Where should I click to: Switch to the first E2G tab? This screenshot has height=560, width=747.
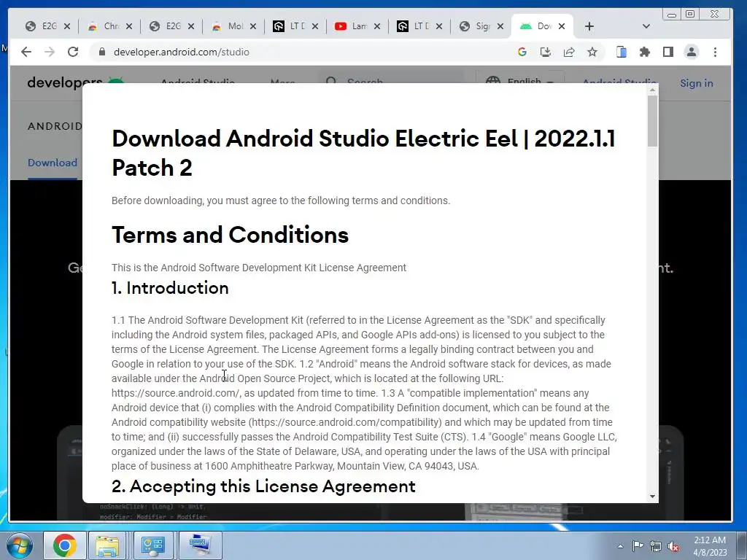pyautogui.click(x=47, y=26)
